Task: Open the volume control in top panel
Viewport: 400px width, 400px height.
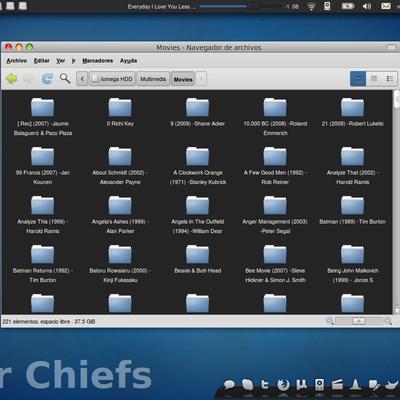Action: pos(367,6)
